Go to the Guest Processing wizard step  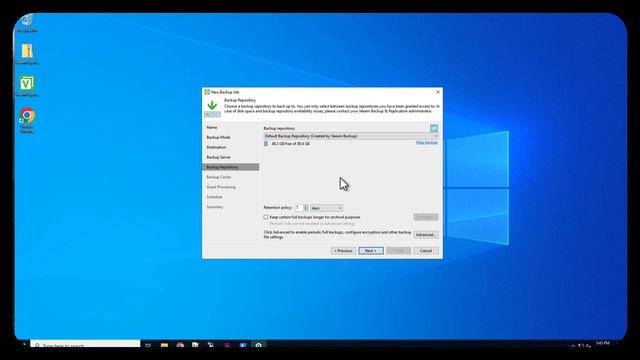[221, 187]
